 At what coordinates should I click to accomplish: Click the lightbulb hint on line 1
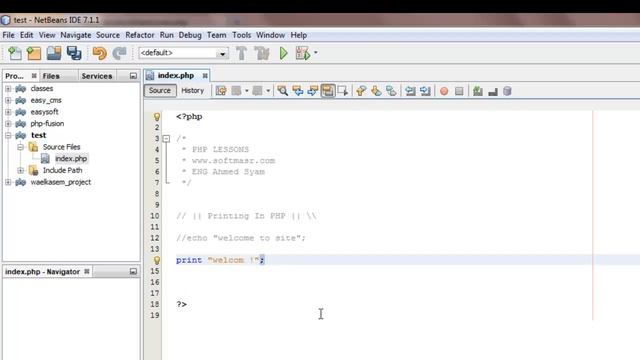click(157, 117)
